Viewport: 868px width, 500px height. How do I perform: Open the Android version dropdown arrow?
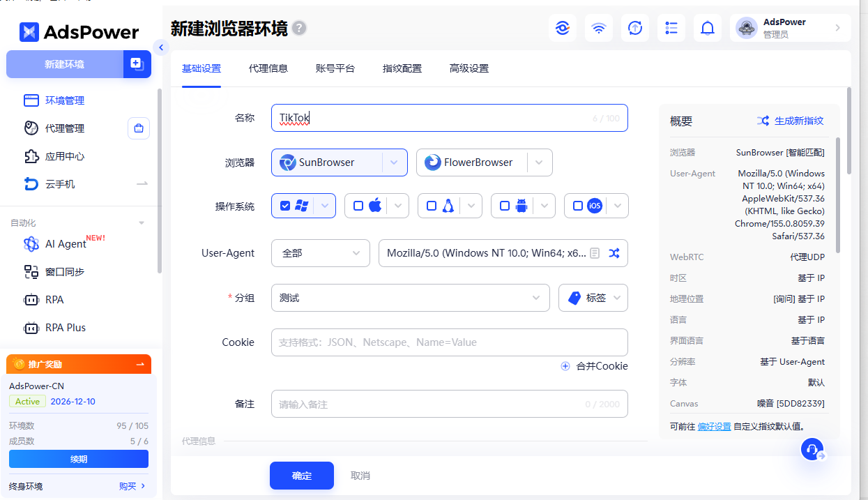click(x=545, y=206)
